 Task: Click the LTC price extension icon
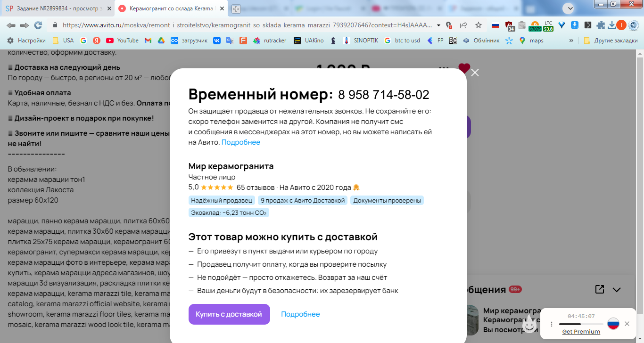548,25
